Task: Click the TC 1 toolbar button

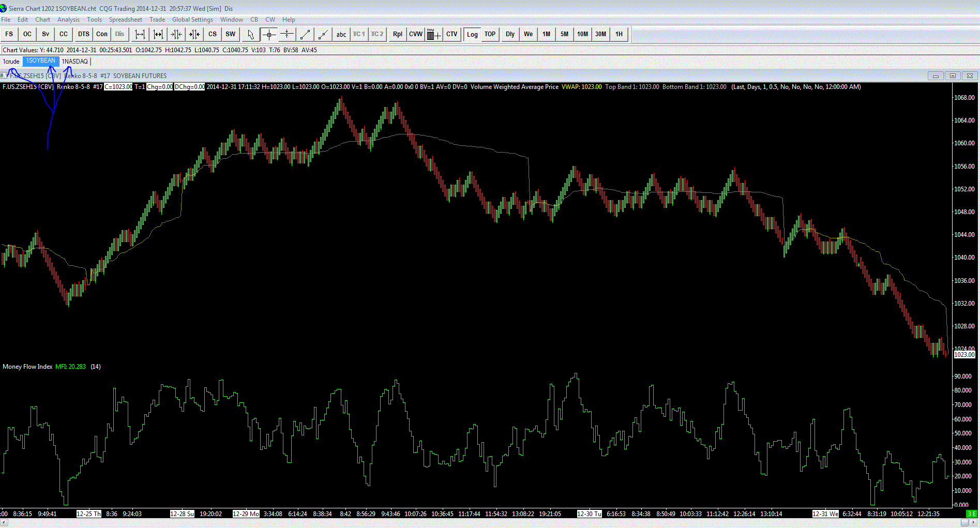Action: 359,34
